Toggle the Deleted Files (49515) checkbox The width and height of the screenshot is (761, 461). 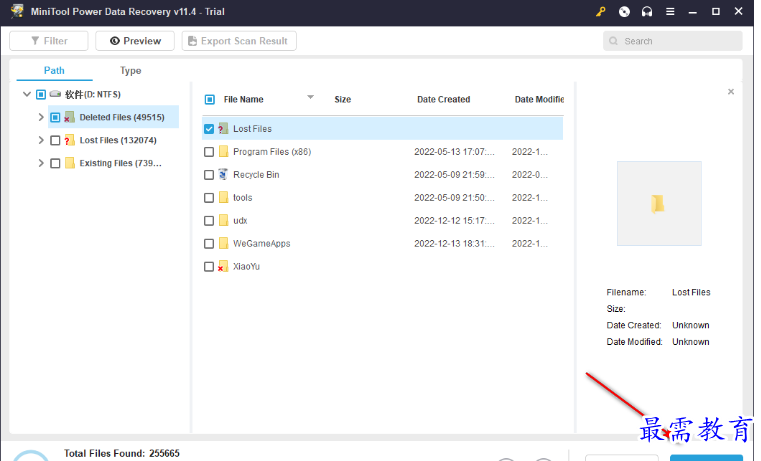(x=55, y=117)
